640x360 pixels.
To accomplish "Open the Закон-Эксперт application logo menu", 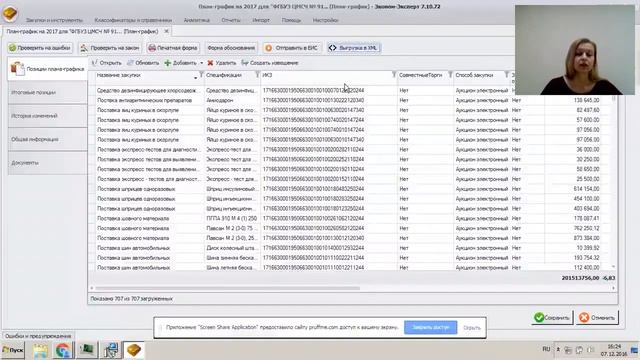I will 10,13.
